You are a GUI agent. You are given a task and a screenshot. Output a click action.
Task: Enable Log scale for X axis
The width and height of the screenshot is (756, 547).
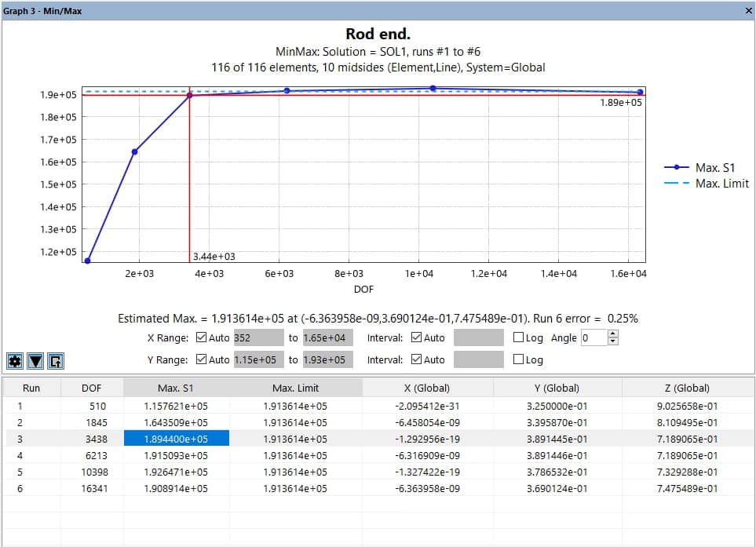click(518, 338)
